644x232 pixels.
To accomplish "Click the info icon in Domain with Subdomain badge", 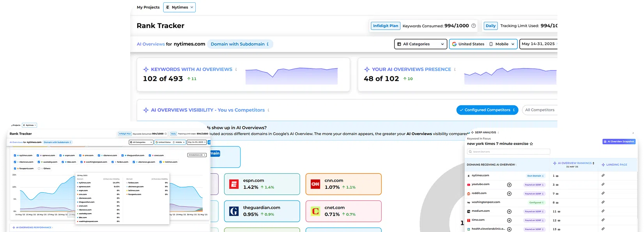I will point(268,44).
